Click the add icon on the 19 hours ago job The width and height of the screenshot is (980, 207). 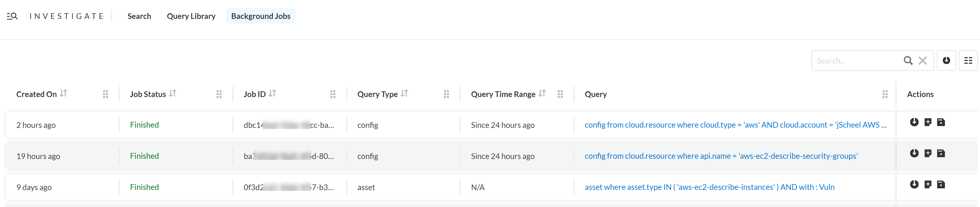(928, 153)
